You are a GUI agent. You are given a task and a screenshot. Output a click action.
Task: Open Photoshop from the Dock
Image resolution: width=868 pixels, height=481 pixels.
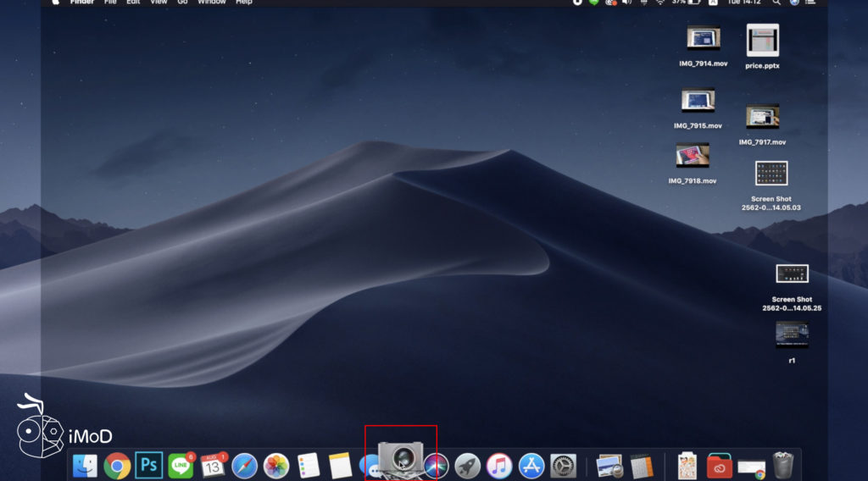click(x=148, y=466)
